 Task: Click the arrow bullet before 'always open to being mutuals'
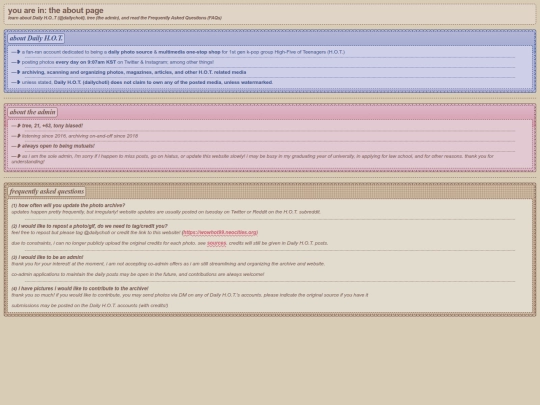click(16, 146)
